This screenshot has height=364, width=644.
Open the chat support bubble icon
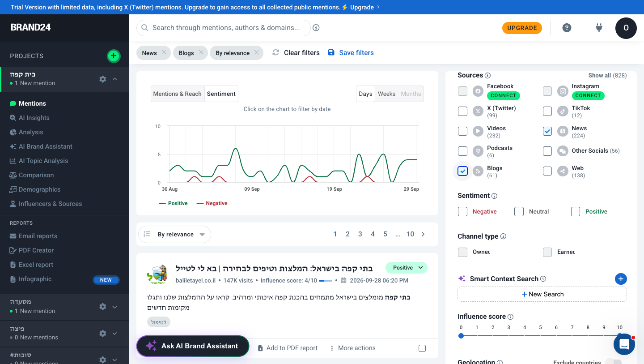pos(624,344)
